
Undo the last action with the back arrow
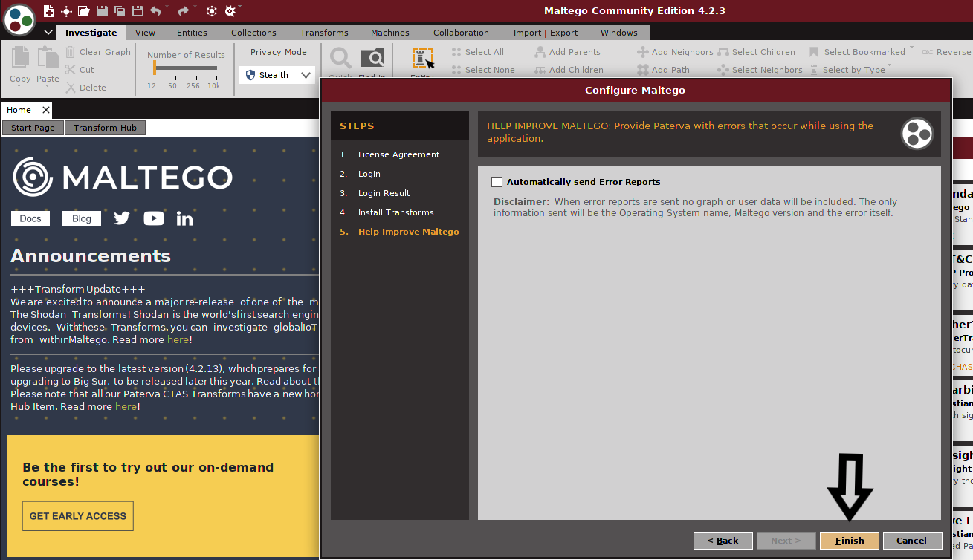(155, 11)
